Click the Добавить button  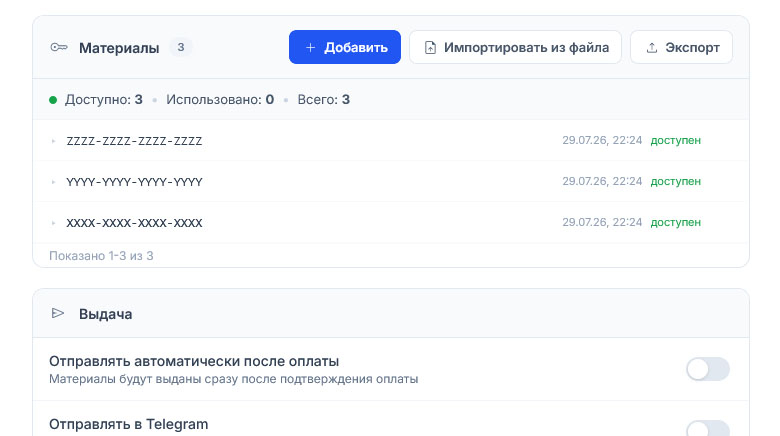[345, 47]
